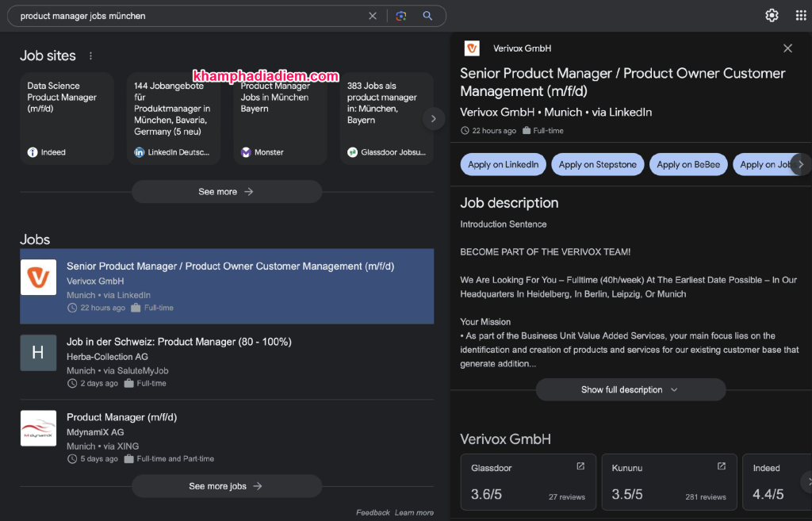This screenshot has height=521, width=812.
Task: Open Glassdoor reviews external link icon
Action: tap(580, 466)
